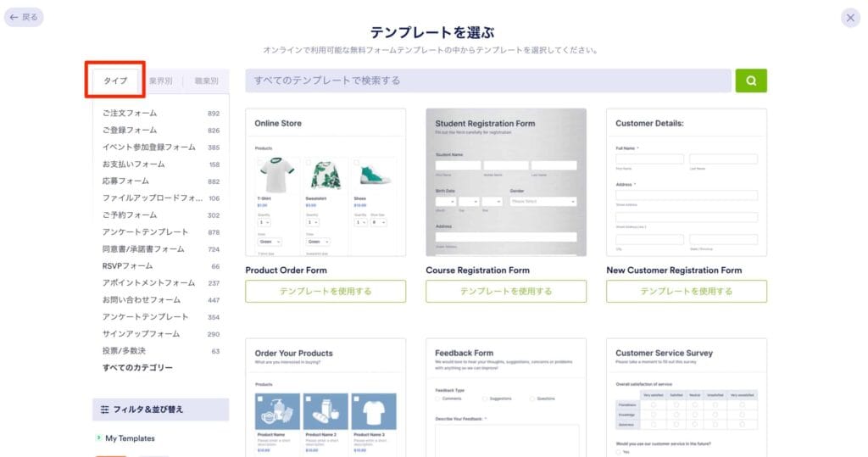Close the template picker with the X button
The width and height of the screenshot is (868, 457).
(850, 18)
